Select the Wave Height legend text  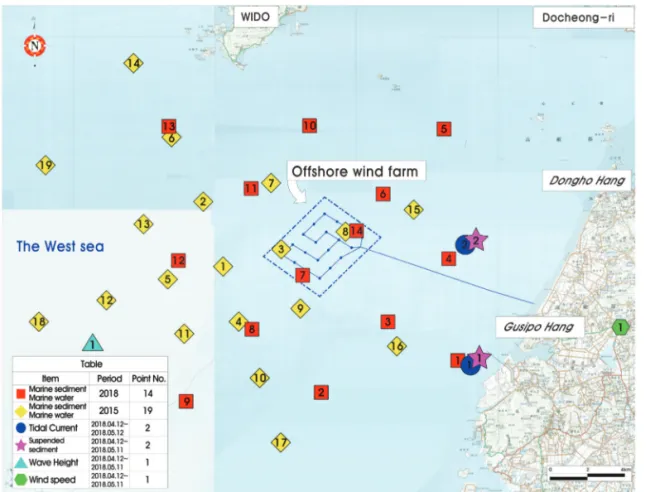pyautogui.click(x=53, y=462)
